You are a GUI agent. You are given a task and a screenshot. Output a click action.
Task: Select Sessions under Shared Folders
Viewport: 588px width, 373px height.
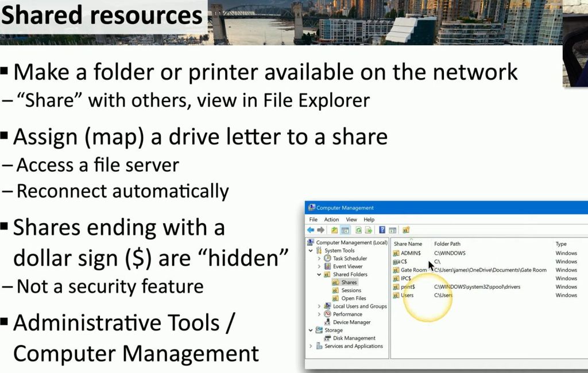pos(351,290)
